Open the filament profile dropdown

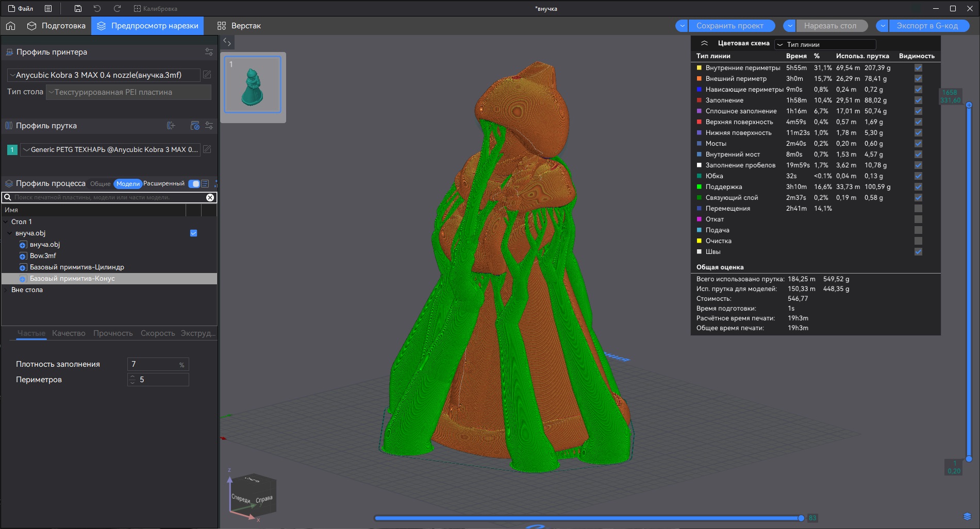tap(110, 149)
